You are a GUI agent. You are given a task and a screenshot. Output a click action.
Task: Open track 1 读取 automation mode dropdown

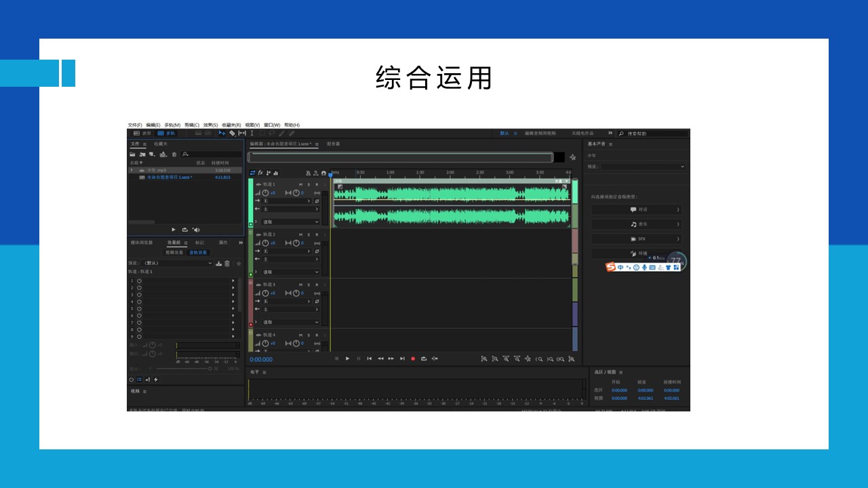pos(290,222)
